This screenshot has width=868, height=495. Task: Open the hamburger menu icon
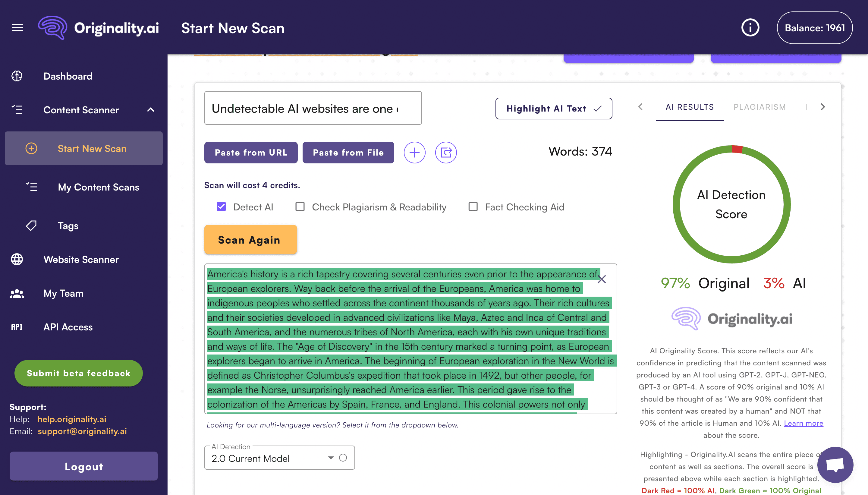[17, 27]
